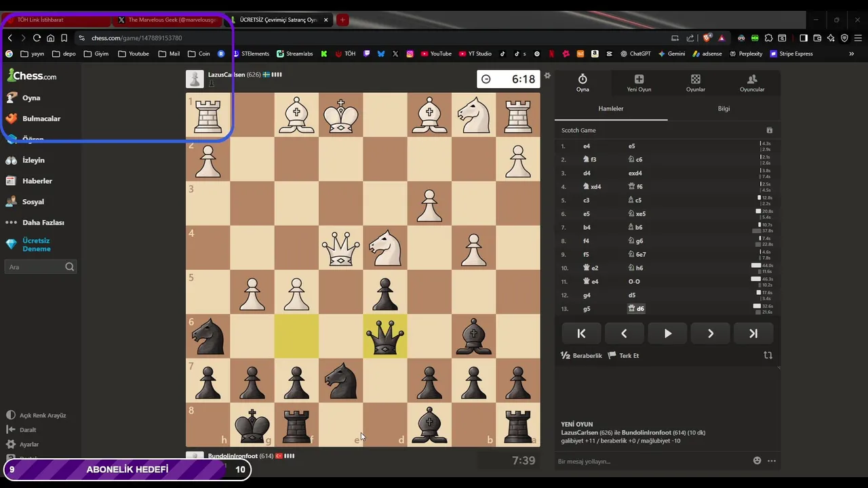868x488 pixels.
Task: Select the black rook beside the king
Action: tap(296, 424)
